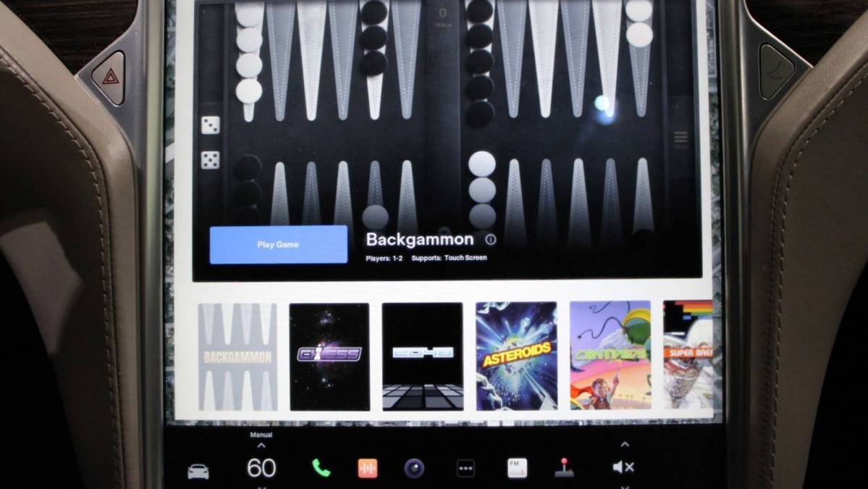Screen dimensions: 868x489
Task: Open the backgammon board hamburger menu
Action: click(681, 138)
